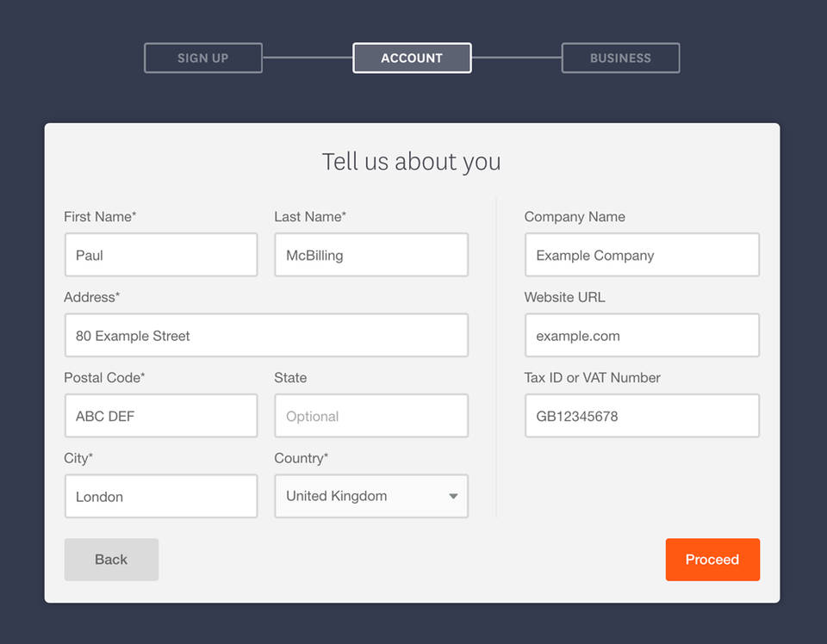
Task: Focus the optional State input field
Action: pos(371,416)
